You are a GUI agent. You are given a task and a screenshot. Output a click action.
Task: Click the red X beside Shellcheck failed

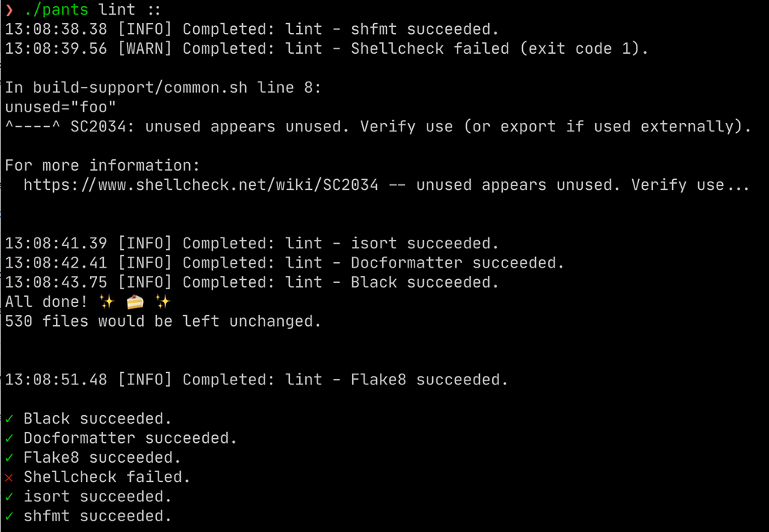click(9, 477)
